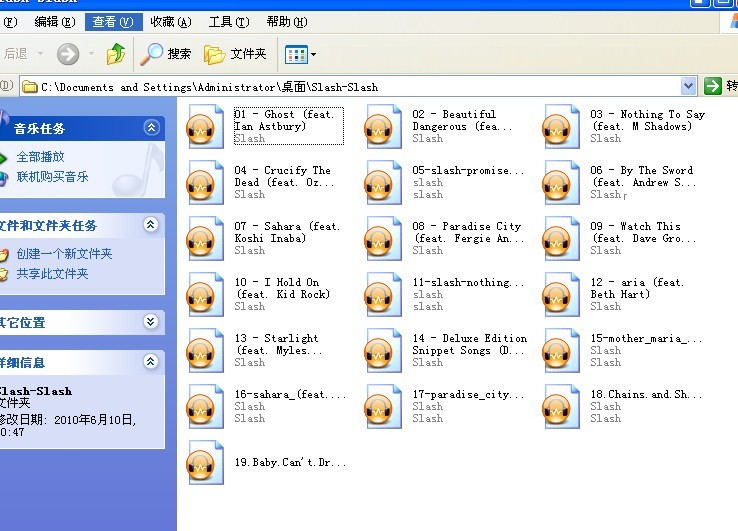The width and height of the screenshot is (738, 531).
Task: Select the 19.Baby.Can't.Dr file icon
Action: click(205, 463)
